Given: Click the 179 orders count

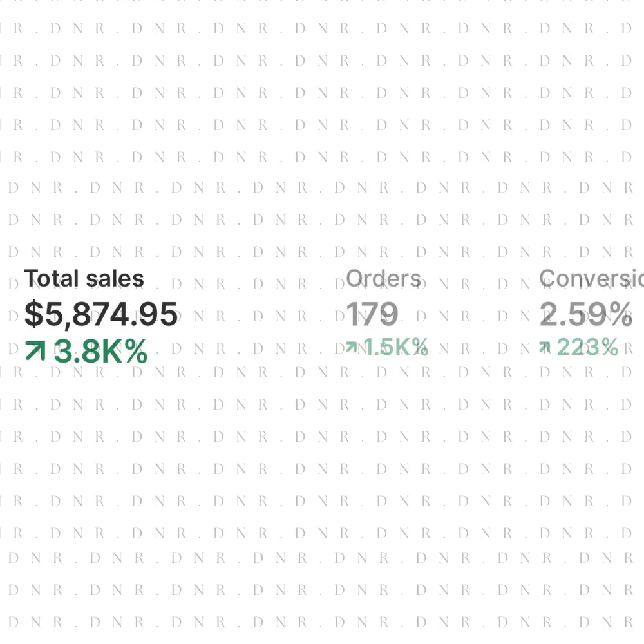Looking at the screenshot, I should [372, 314].
